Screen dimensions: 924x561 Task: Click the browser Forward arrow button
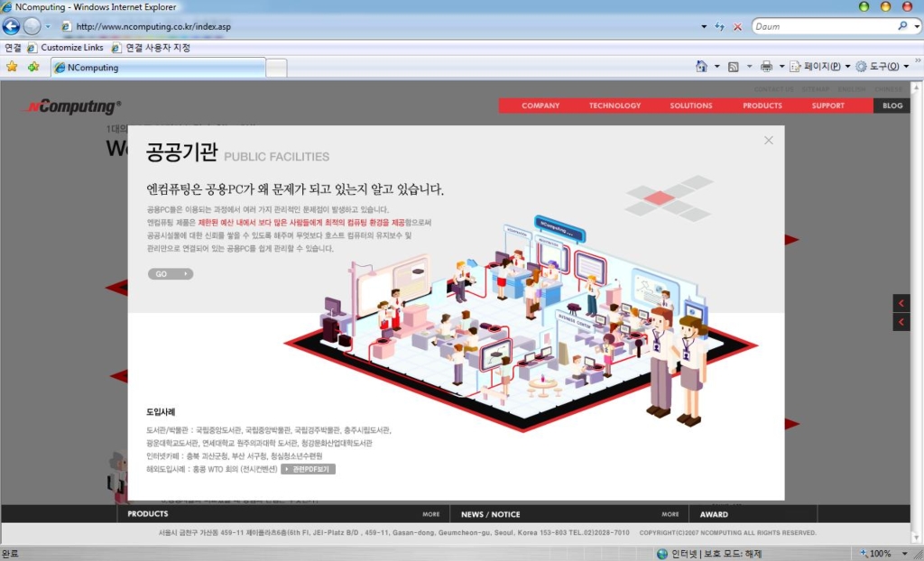click(x=32, y=26)
